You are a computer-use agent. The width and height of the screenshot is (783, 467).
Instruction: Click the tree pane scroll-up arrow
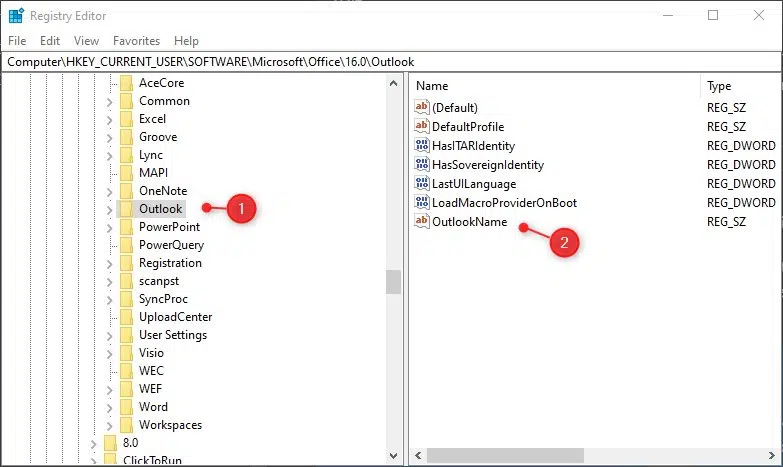393,83
